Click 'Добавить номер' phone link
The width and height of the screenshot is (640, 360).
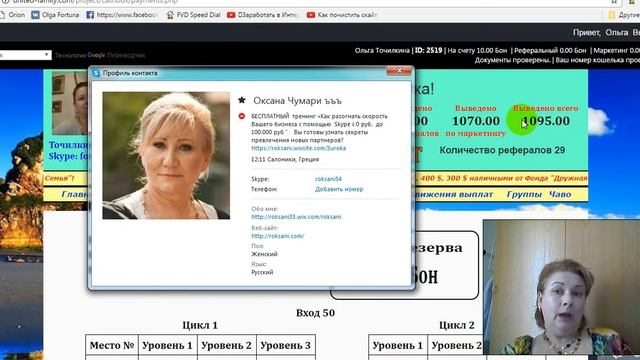coord(339,189)
